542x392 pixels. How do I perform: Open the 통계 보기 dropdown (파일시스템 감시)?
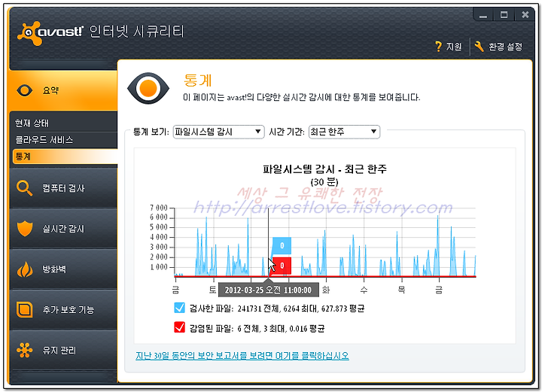pos(218,132)
